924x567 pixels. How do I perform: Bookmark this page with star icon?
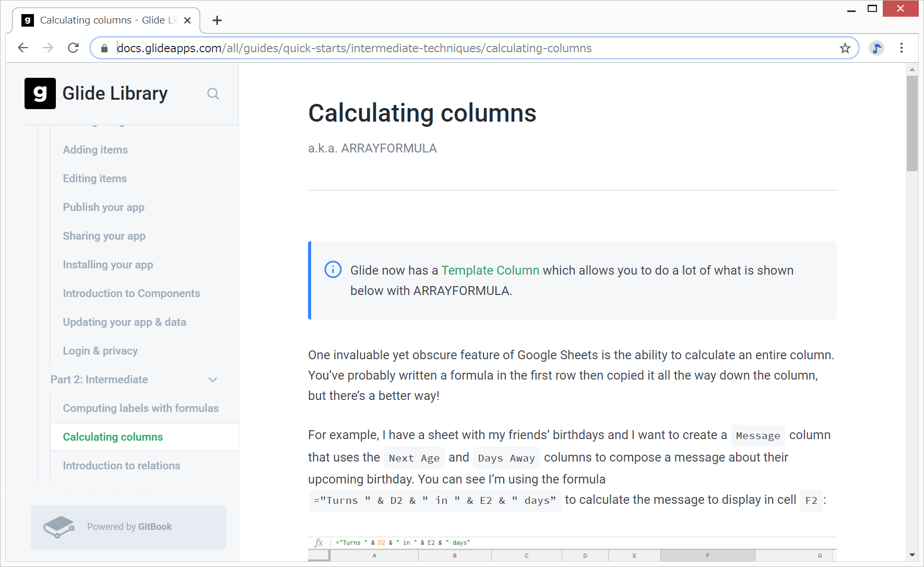click(845, 49)
